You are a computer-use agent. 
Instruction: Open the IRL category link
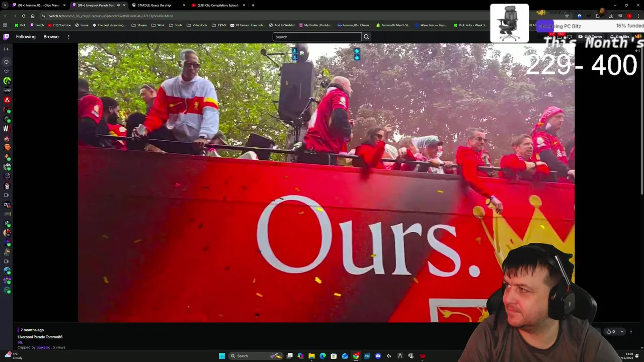point(20,342)
